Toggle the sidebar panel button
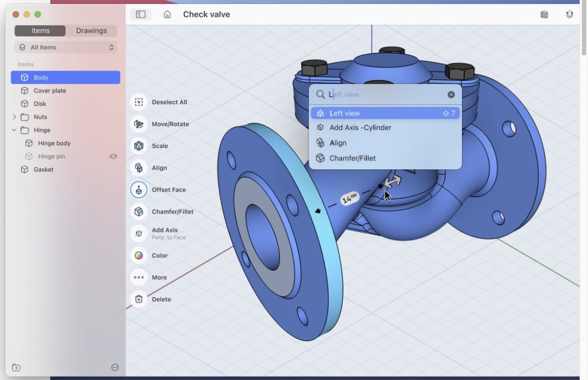 (x=141, y=14)
